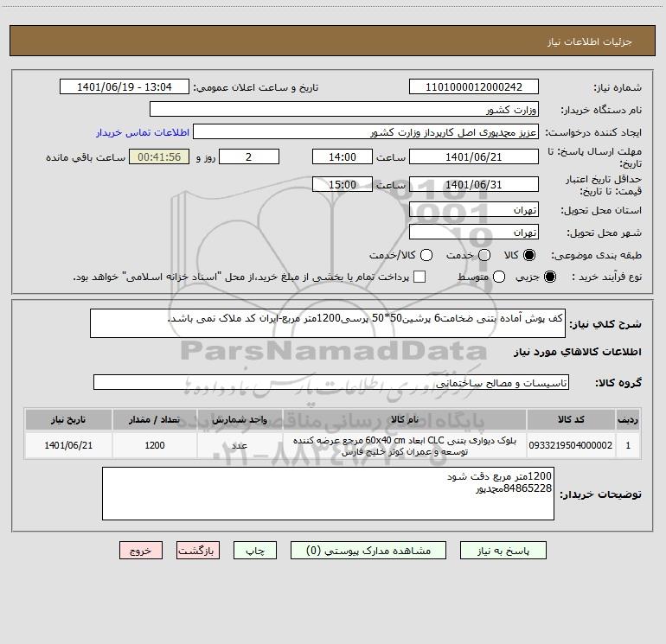Click the ایجاد کننده درخواست field
This screenshot has width=666, height=644.
tap(366, 132)
